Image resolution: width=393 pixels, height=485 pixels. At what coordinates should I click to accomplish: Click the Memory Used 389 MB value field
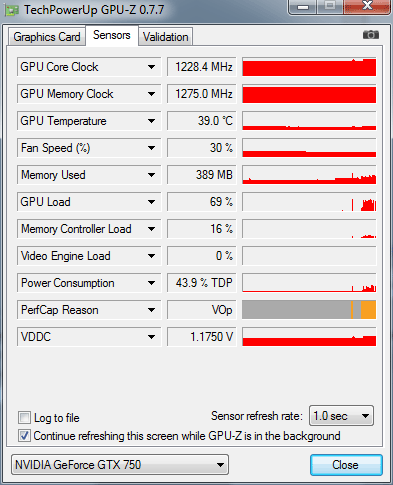click(202, 175)
